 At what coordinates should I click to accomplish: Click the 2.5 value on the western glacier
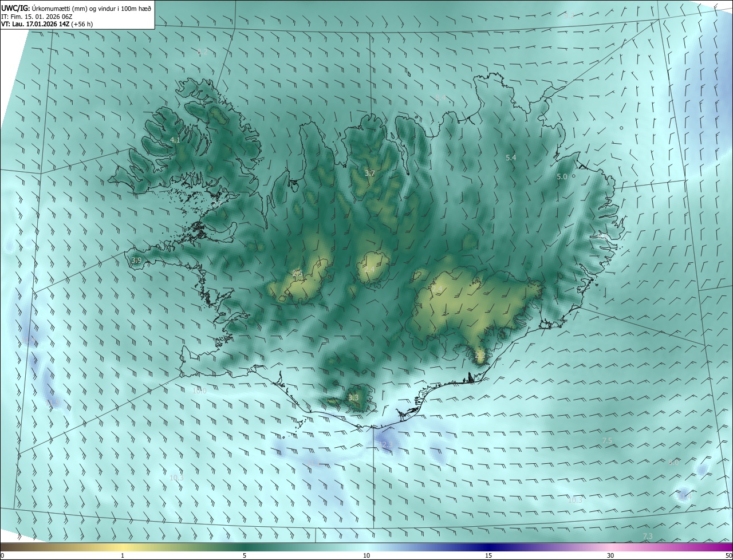297,273
